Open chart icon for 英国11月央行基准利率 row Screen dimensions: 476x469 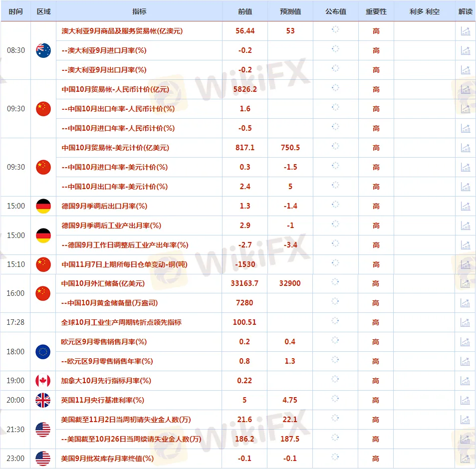pos(465,400)
